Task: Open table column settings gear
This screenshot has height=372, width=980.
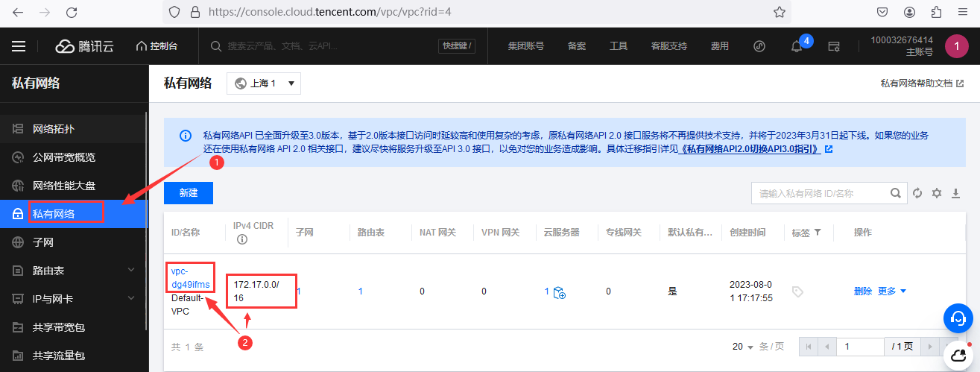Action: coord(937,193)
